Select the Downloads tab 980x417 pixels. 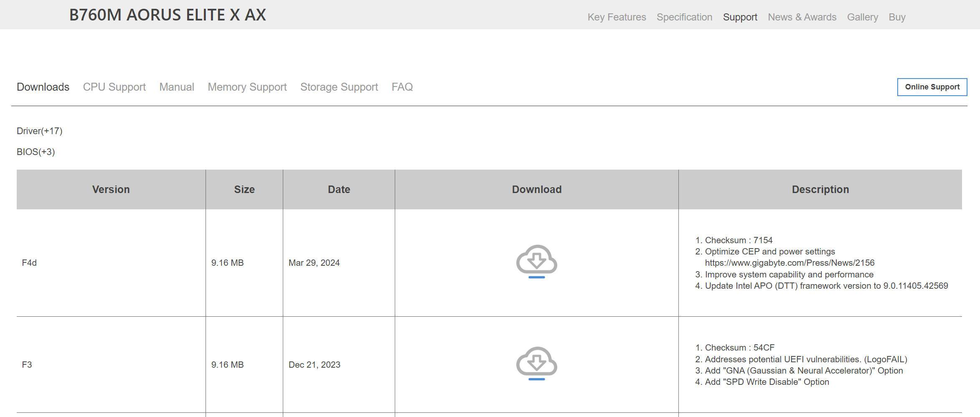coord(43,87)
